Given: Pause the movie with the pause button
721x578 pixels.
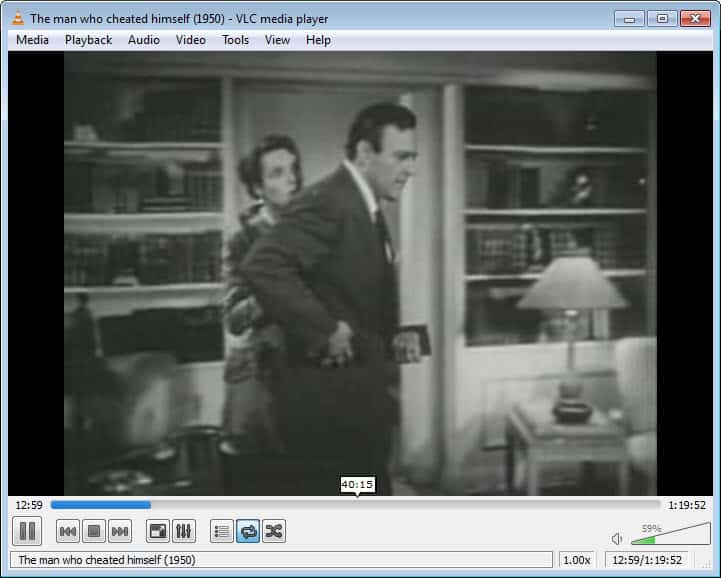Looking at the screenshot, I should pyautogui.click(x=27, y=531).
